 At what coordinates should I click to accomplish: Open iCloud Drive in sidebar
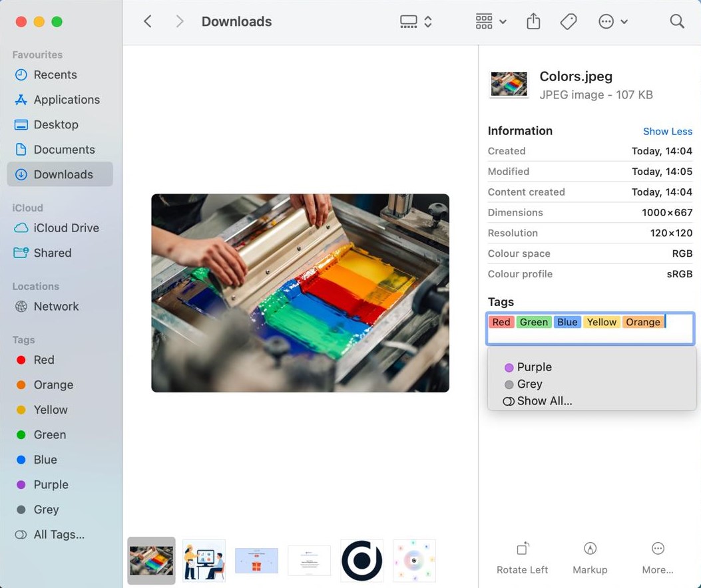pos(66,228)
